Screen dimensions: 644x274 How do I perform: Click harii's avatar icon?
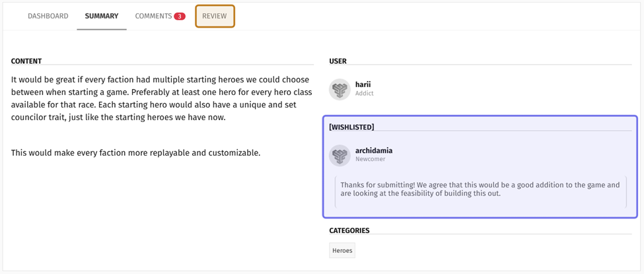(x=340, y=89)
